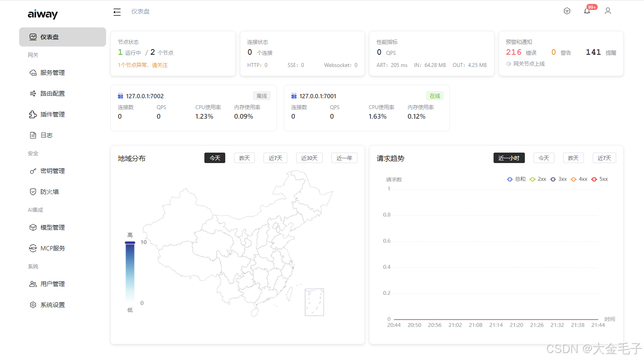Screen dimensions: 644x360
Task: Click the 1.23% CPU value on node 7002
Action: tap(204, 117)
